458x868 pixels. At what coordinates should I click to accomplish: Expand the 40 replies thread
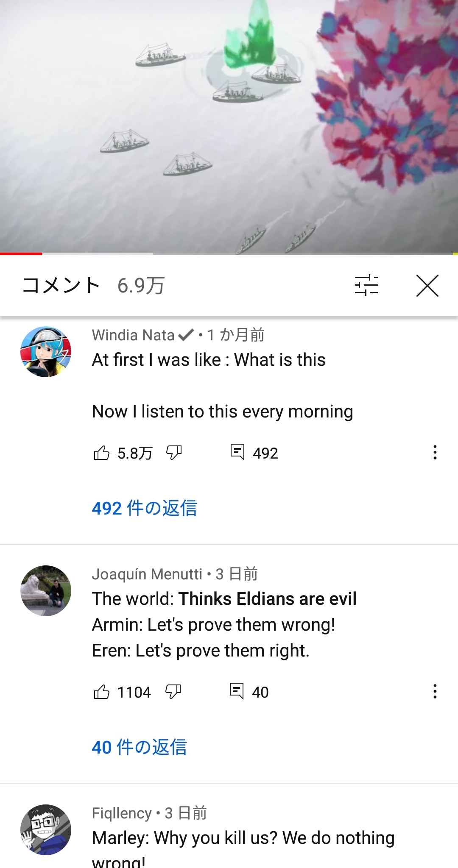coord(140,747)
